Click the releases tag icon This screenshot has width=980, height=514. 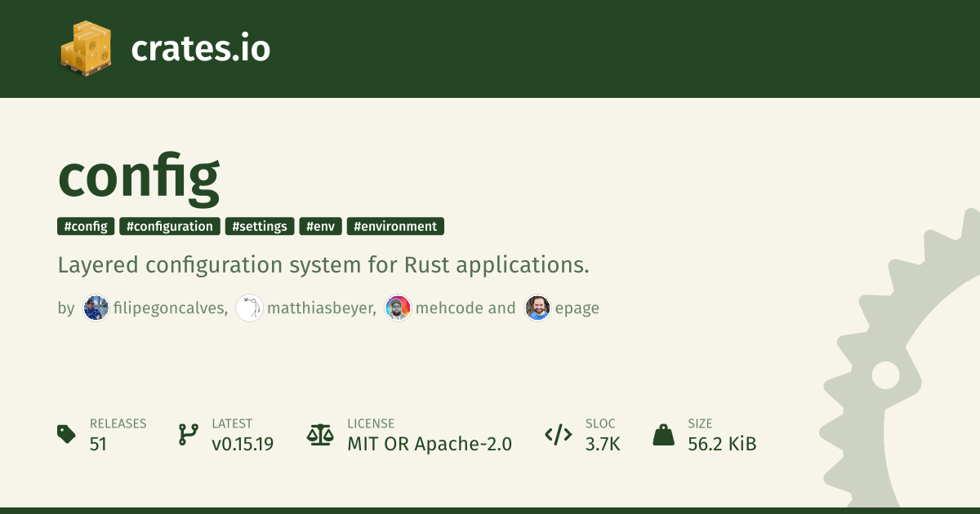(66, 434)
